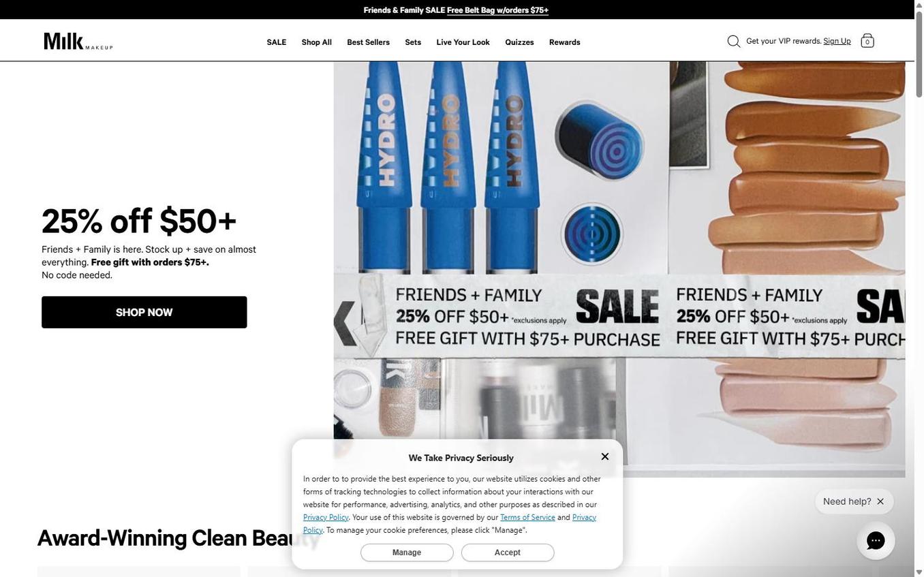This screenshot has width=924, height=577.
Task: Open the shopping bag cart icon
Action: 867,41
